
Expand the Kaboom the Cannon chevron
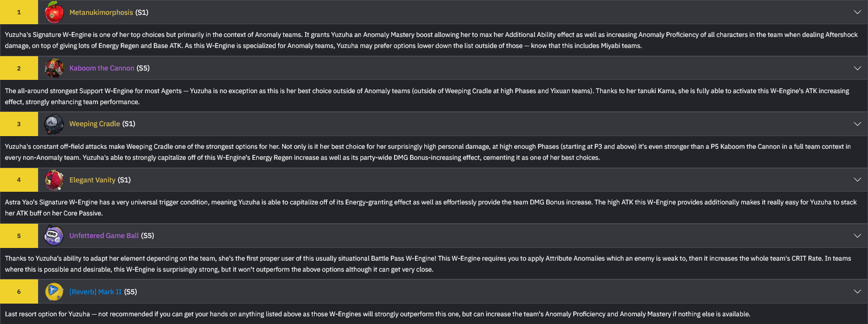click(857, 68)
